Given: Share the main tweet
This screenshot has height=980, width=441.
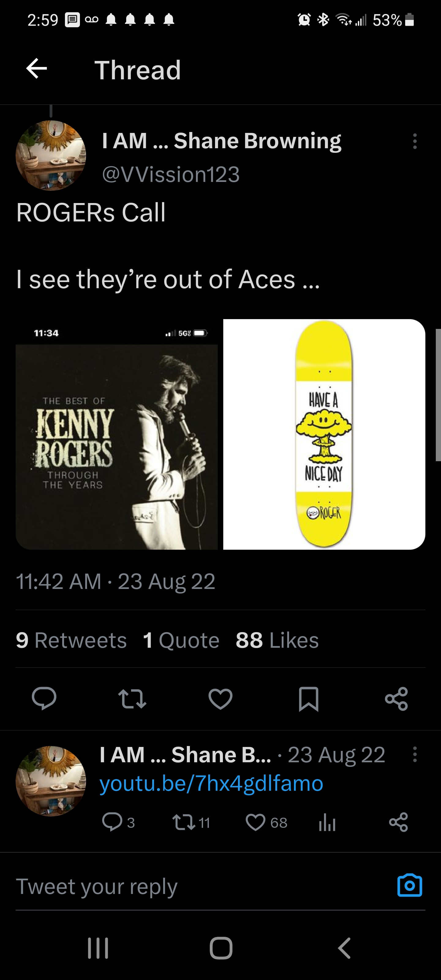Looking at the screenshot, I should point(397,699).
